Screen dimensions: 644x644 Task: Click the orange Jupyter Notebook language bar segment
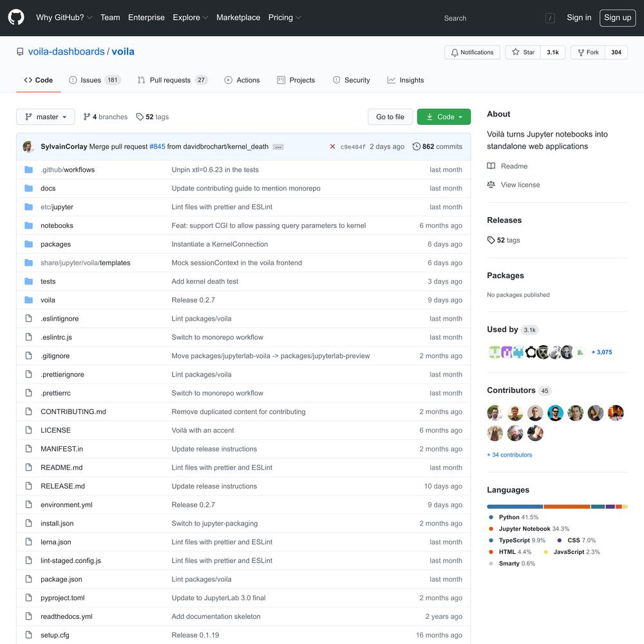pyautogui.click(x=567, y=507)
